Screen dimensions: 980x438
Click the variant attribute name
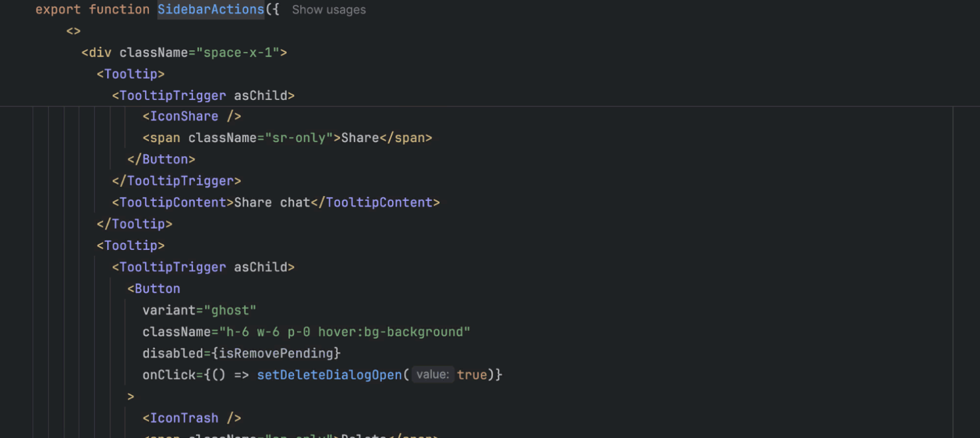169,310
